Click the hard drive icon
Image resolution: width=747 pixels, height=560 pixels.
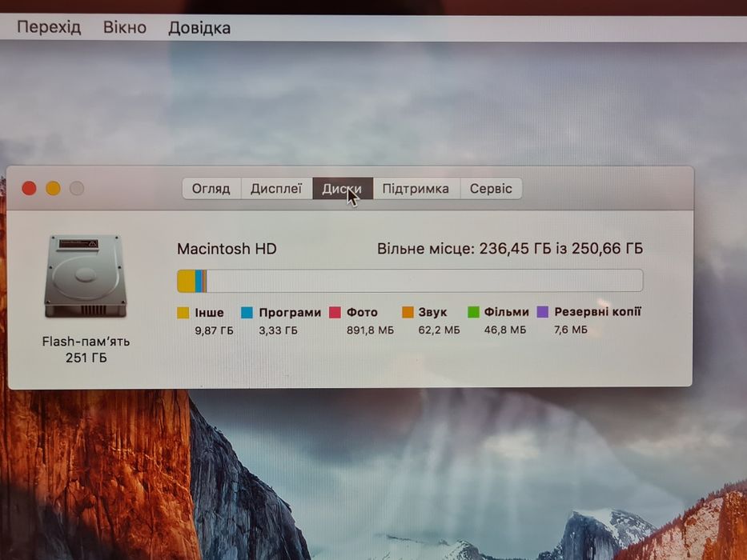tap(86, 277)
